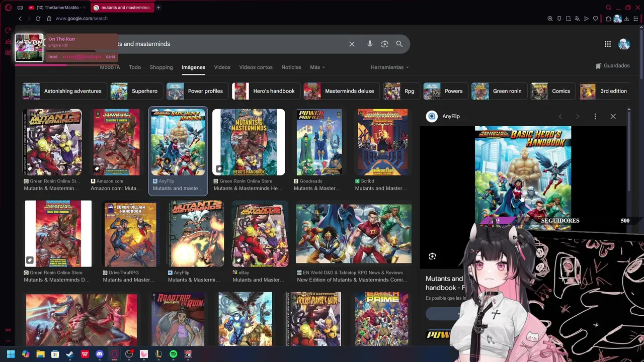644x362 pixels.
Task: Open Easy Setup sliders icon
Action: (636, 19)
